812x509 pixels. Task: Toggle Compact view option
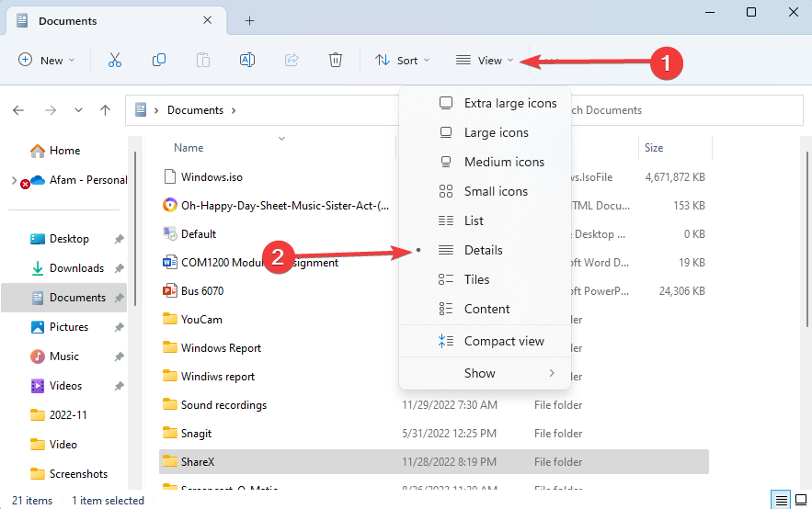[x=503, y=341]
